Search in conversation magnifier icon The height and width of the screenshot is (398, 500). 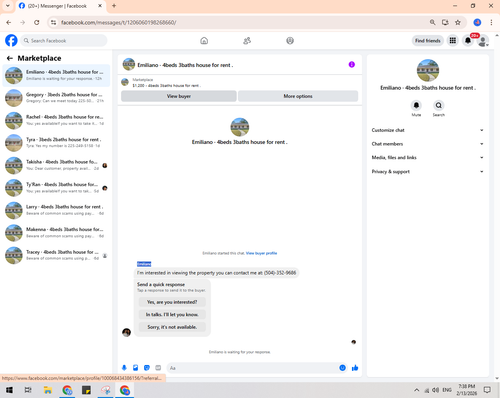pyautogui.click(x=439, y=105)
